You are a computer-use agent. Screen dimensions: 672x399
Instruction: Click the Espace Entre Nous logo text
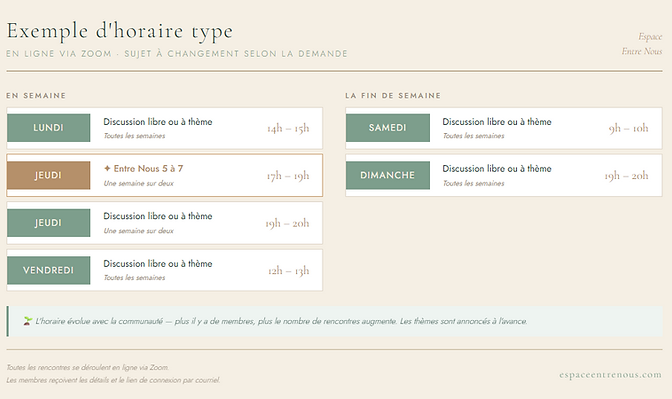tap(642, 44)
